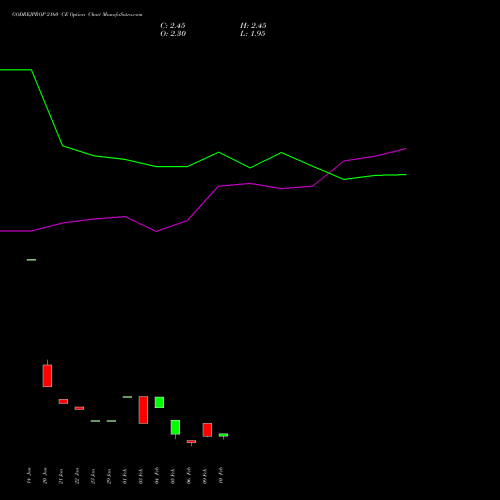Image resolution: width=500 pixels, height=500 pixels.
Task: Select the green candle for 05 Feb
Action: [175, 428]
